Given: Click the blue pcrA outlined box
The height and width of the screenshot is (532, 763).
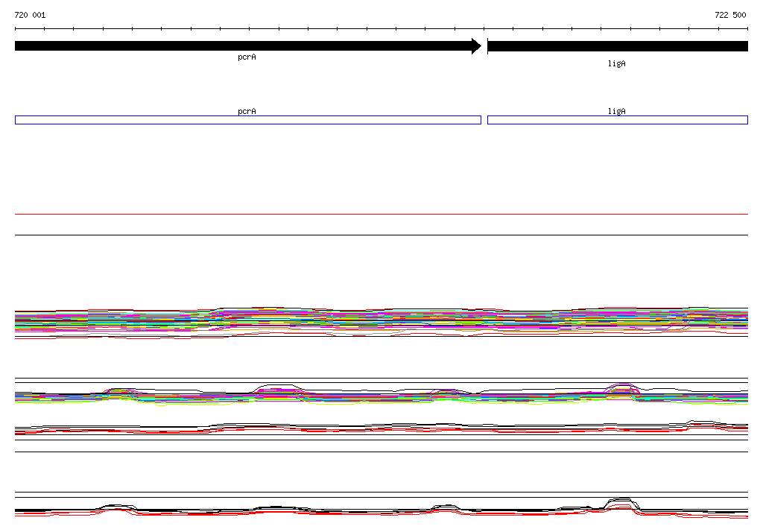Looking at the screenshot, I should pyautogui.click(x=248, y=120).
